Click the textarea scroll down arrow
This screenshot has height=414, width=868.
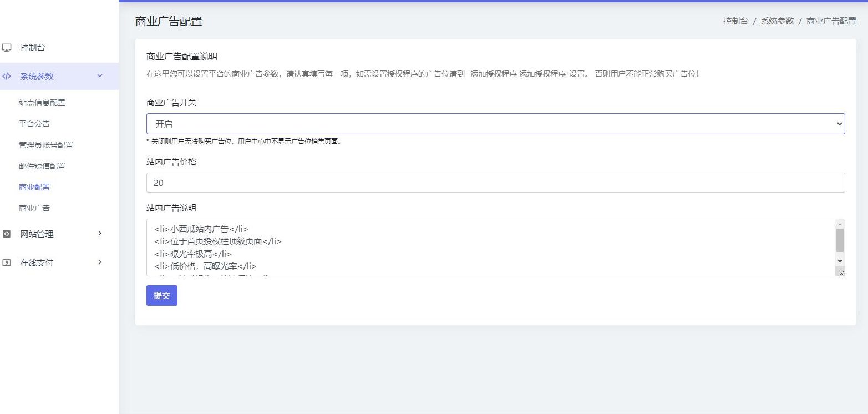840,261
